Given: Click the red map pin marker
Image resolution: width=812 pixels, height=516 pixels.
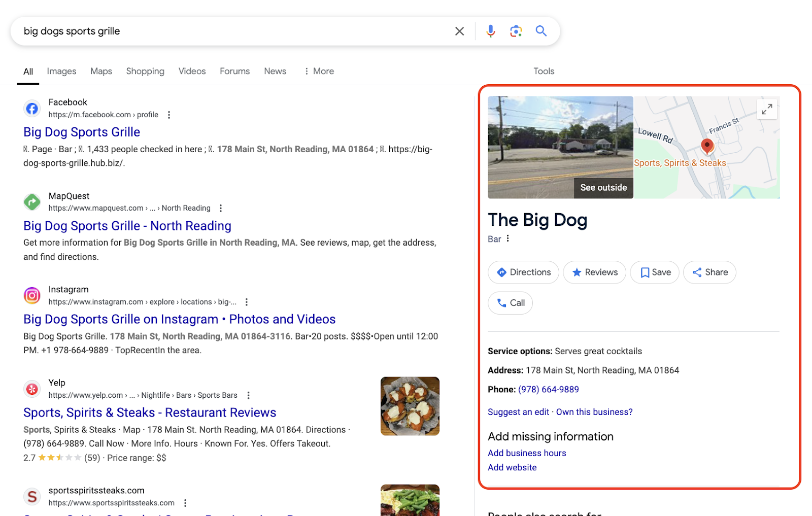Looking at the screenshot, I should click(x=707, y=147).
